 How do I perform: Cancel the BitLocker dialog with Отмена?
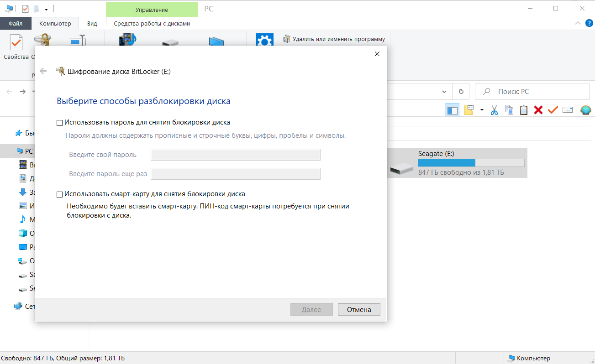pyautogui.click(x=359, y=309)
